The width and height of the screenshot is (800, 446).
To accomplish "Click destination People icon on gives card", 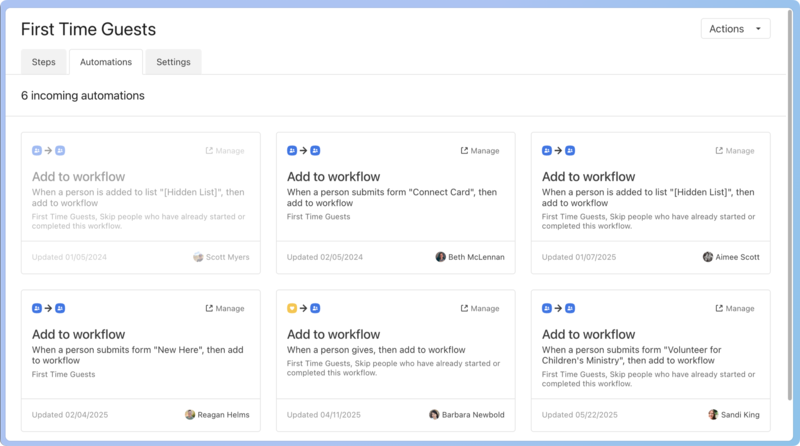I will [315, 308].
